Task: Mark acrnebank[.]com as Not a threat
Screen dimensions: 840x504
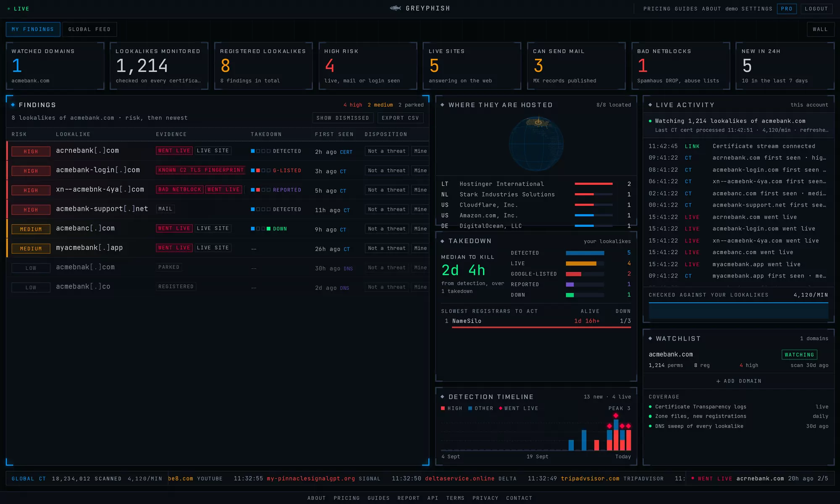Action: pyautogui.click(x=387, y=151)
